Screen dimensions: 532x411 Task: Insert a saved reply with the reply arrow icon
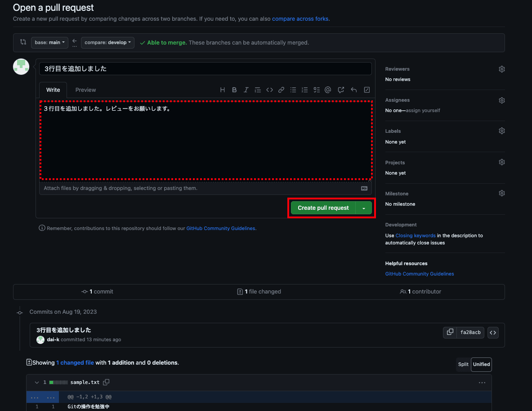pos(354,90)
